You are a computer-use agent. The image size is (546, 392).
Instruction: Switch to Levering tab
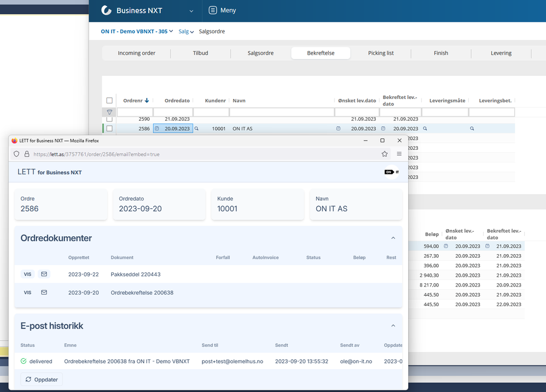(x=501, y=53)
